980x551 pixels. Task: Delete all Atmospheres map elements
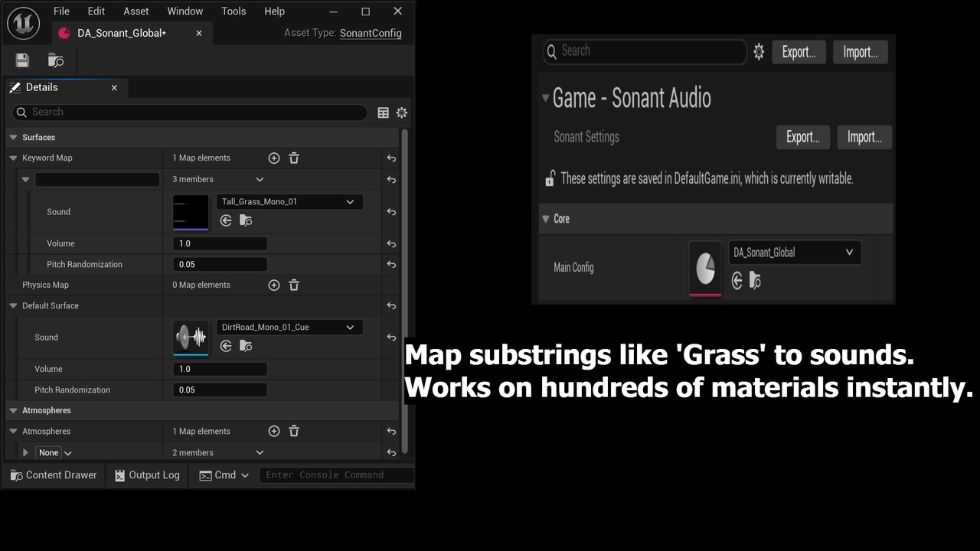(x=294, y=431)
